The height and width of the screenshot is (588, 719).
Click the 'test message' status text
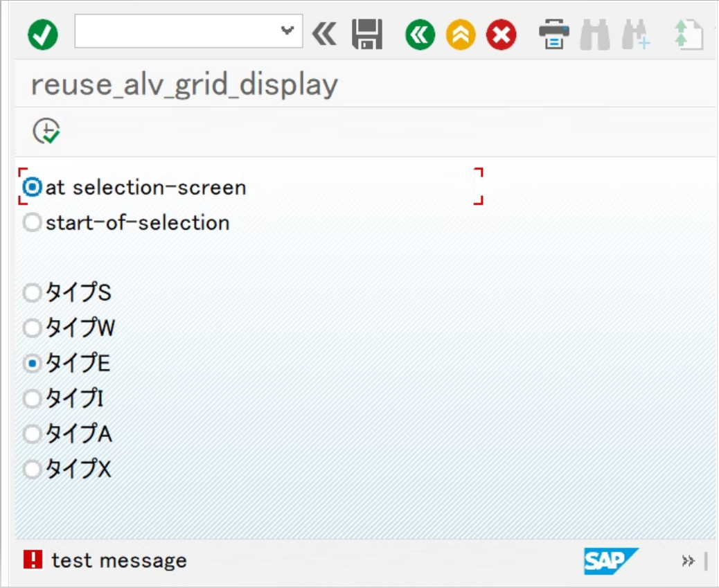[119, 560]
